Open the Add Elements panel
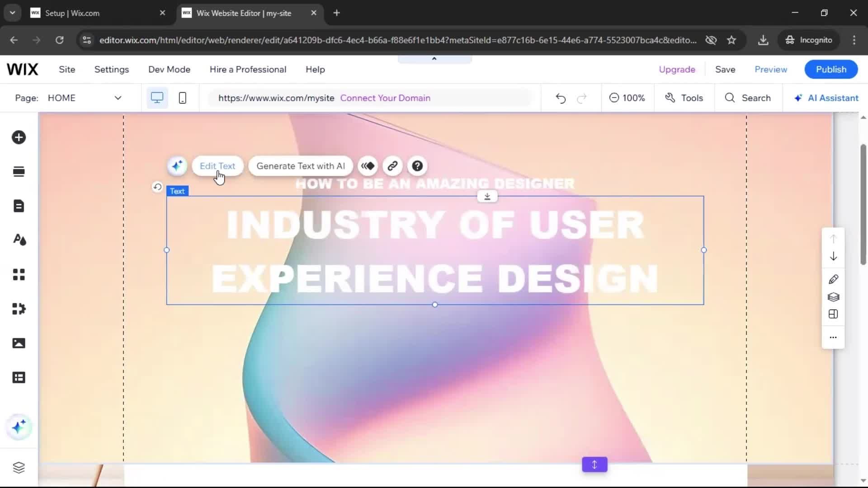The height and width of the screenshot is (488, 868). (19, 137)
